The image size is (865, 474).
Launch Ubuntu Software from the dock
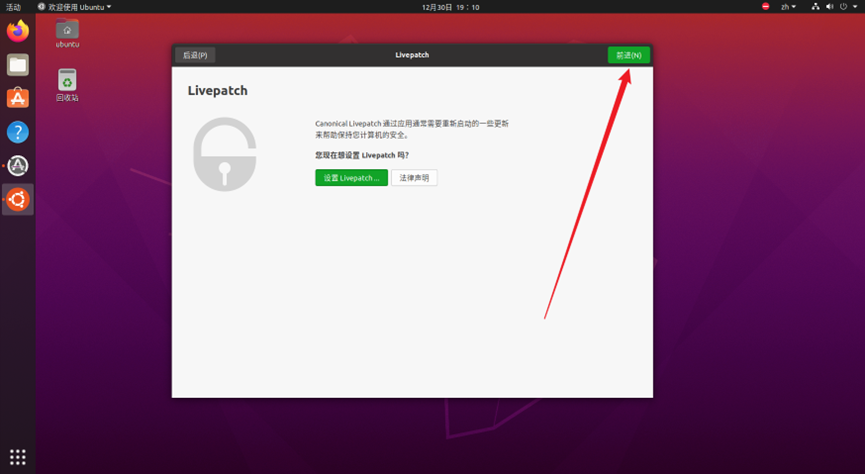(x=18, y=98)
